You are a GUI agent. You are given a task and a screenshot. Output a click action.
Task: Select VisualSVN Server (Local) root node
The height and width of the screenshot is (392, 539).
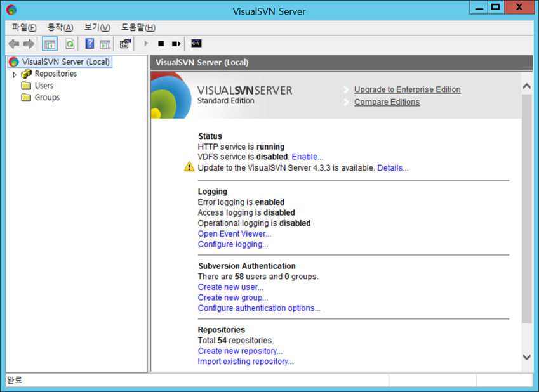pyautogui.click(x=60, y=62)
